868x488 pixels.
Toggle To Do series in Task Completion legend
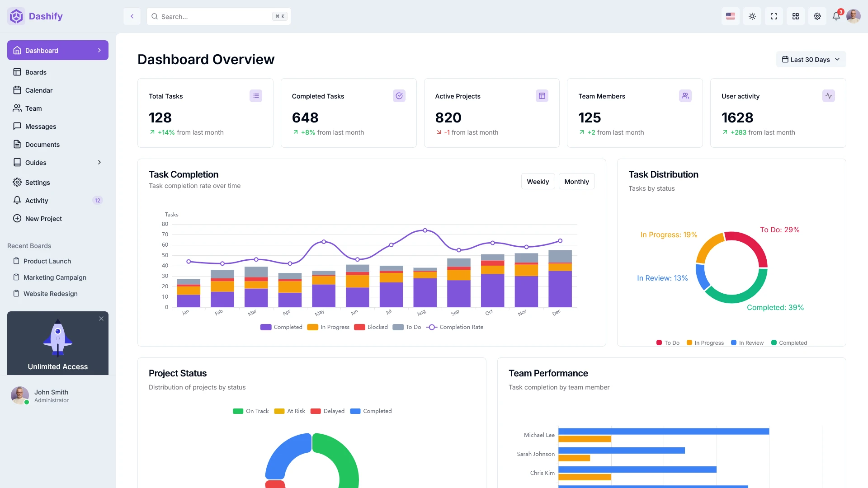coord(407,327)
